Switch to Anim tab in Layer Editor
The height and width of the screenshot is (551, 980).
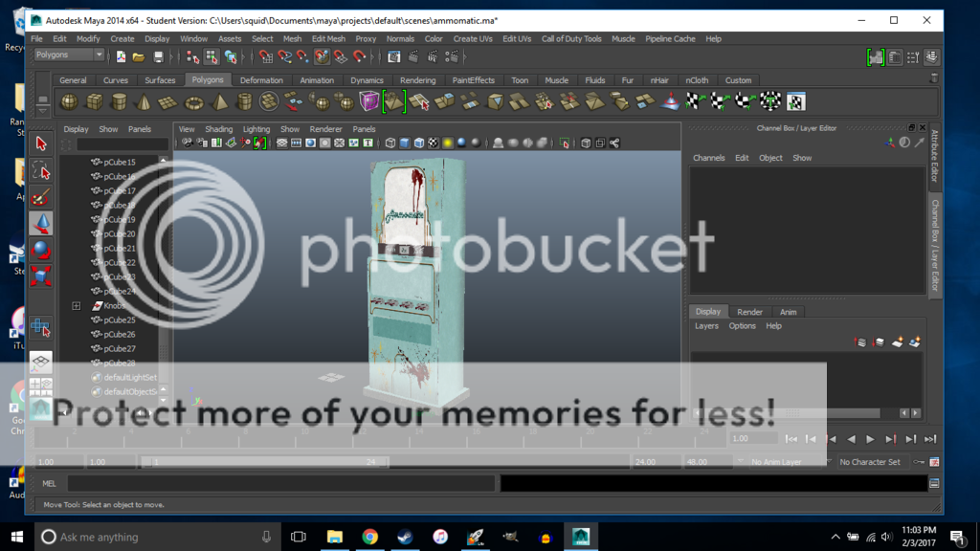789,312
